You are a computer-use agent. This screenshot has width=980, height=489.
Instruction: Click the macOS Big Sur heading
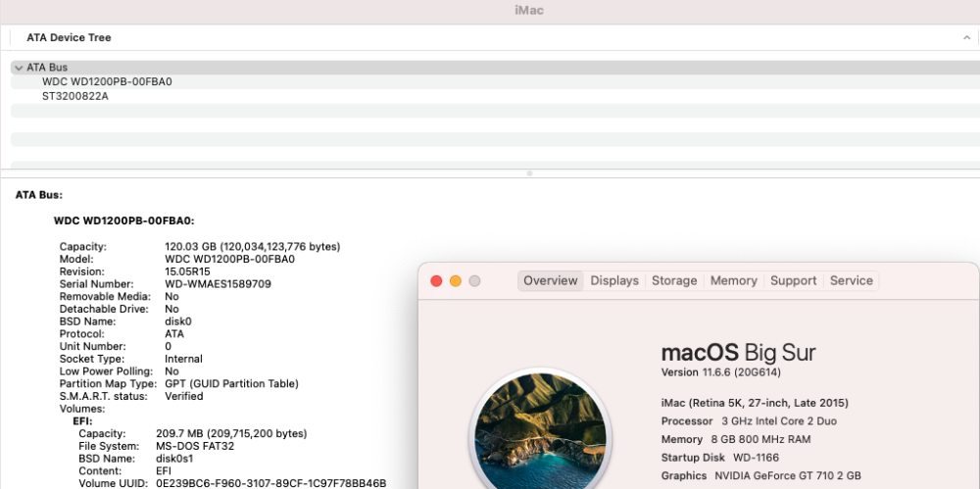click(738, 353)
